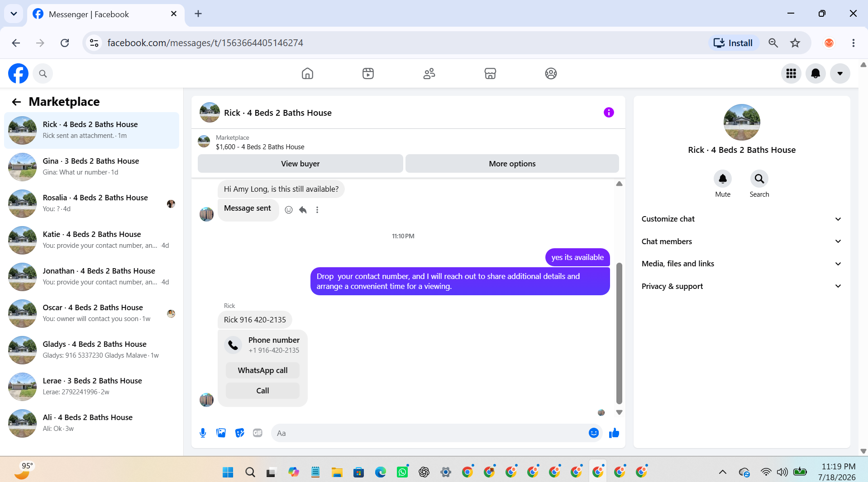This screenshot has width=868, height=482.
Task: Reply to the 'Message sent' message
Action: coord(303,210)
